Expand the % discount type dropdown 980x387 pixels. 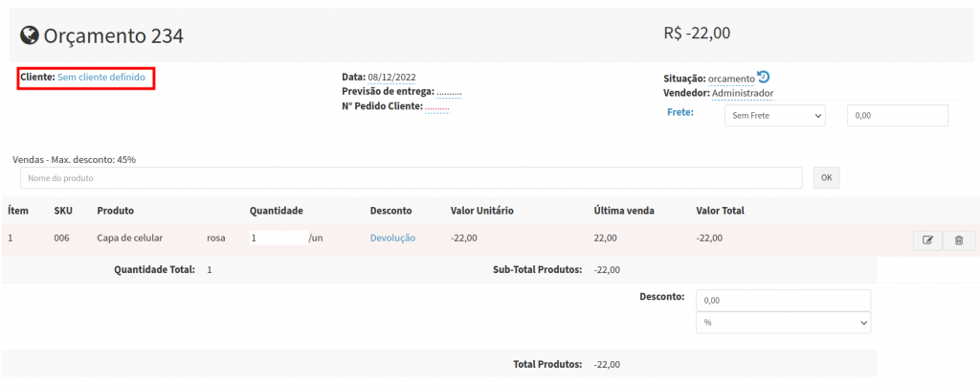coord(783,323)
